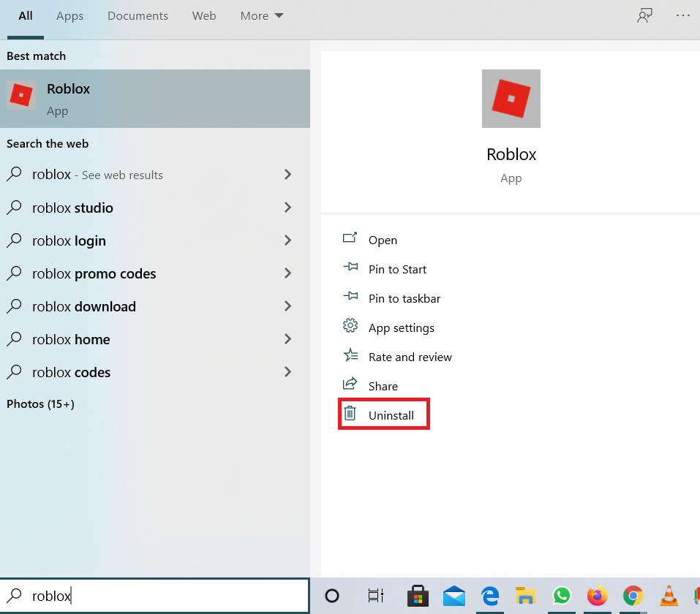Viewport: 700px width, 614px height.
Task: Click the star icon beside Rate and review
Action: pos(350,355)
